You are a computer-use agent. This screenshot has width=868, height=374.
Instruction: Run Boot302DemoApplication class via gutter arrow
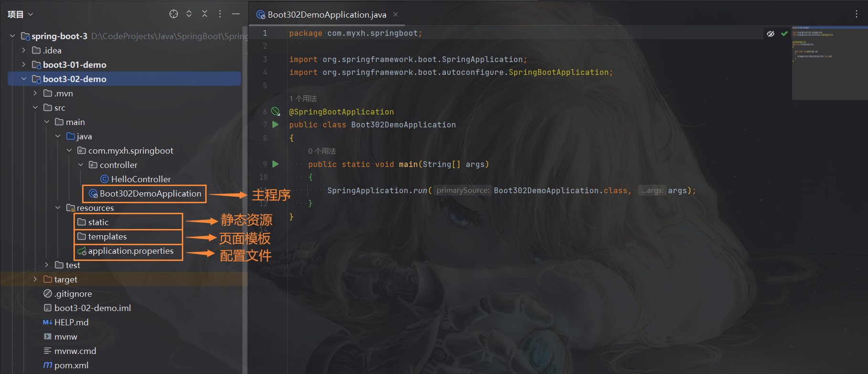click(275, 125)
